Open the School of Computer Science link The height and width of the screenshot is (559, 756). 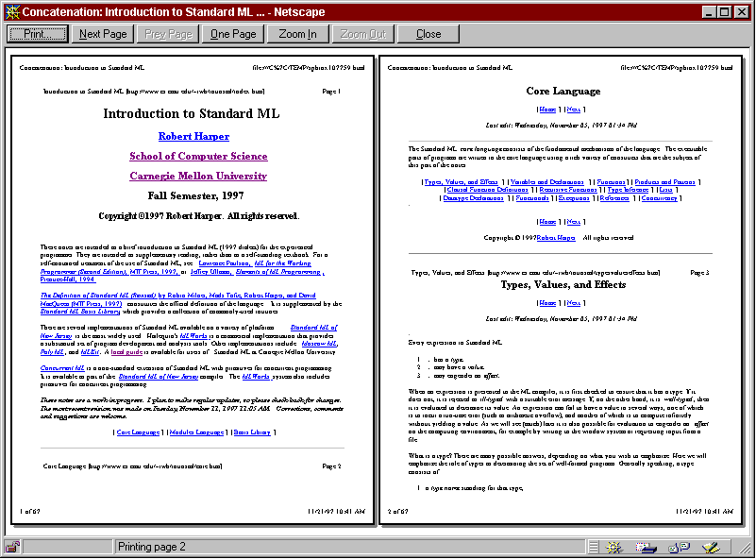click(198, 157)
